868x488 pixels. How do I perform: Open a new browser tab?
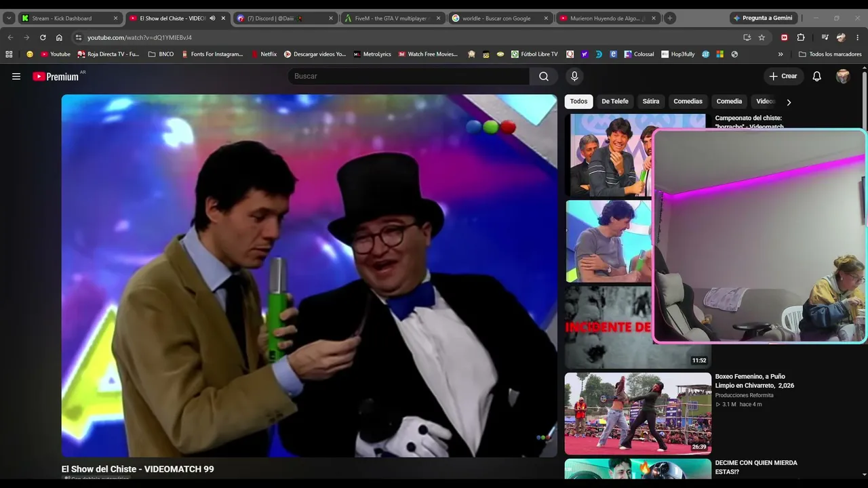670,18
